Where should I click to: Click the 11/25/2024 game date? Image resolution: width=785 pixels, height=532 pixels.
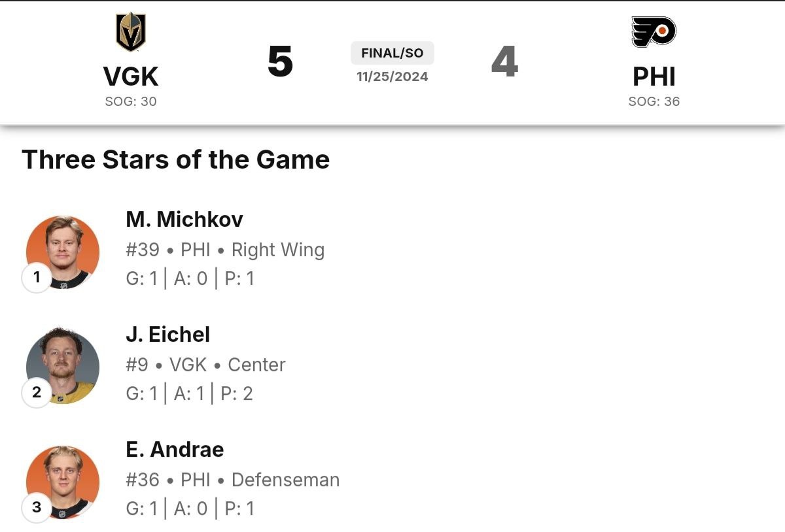[392, 76]
